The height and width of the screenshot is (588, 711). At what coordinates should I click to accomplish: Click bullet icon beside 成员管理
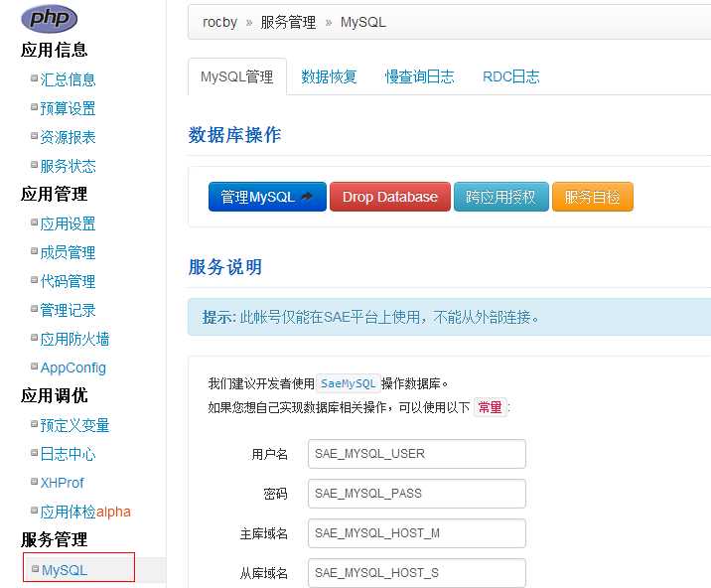[x=34, y=251]
